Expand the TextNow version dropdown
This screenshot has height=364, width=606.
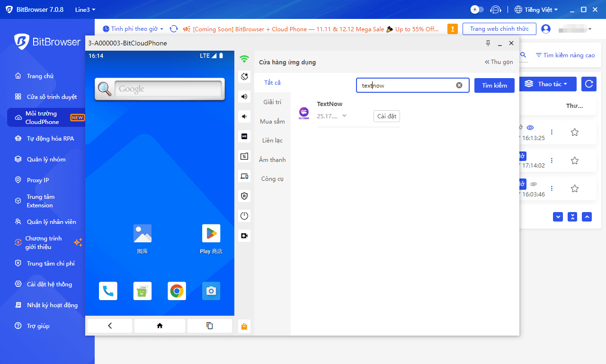[x=344, y=116]
